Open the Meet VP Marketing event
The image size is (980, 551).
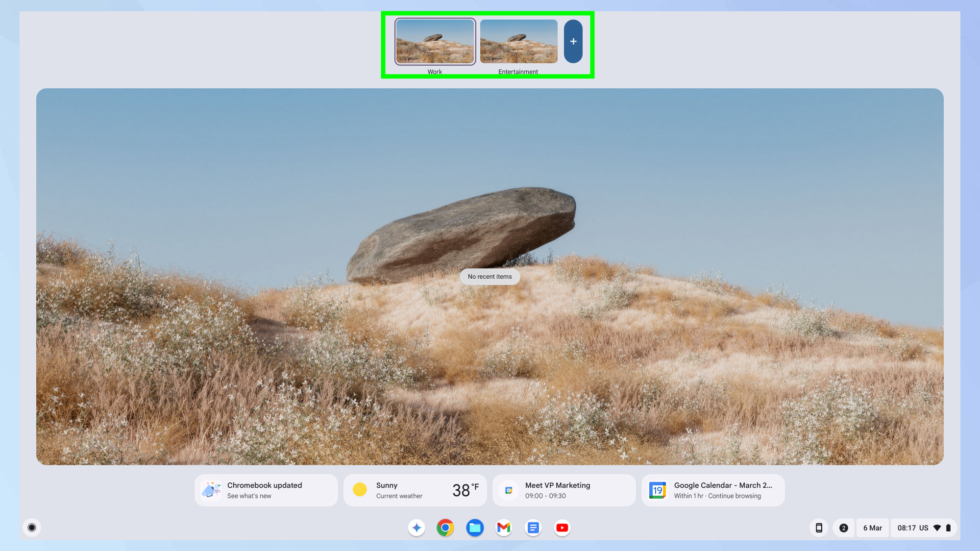[564, 490]
